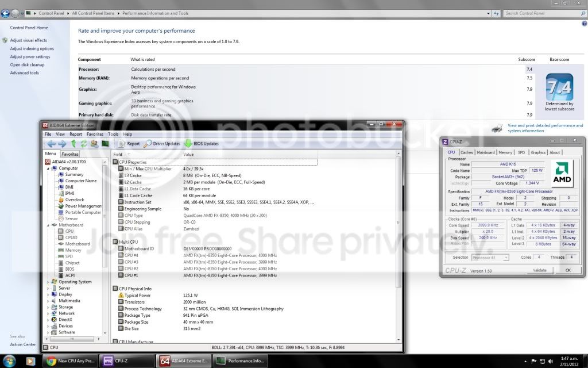Image resolution: width=588 pixels, height=368 pixels.
Task: Expand the Operating System tree node
Action: point(48,282)
